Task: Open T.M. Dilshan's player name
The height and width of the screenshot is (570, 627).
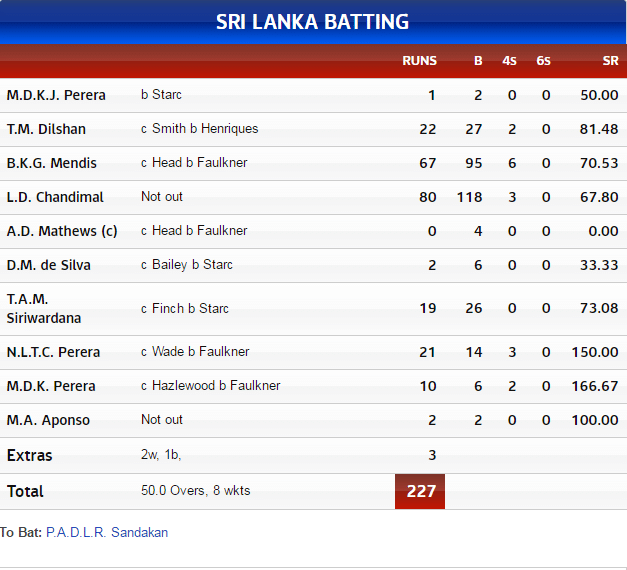Action: pos(46,129)
